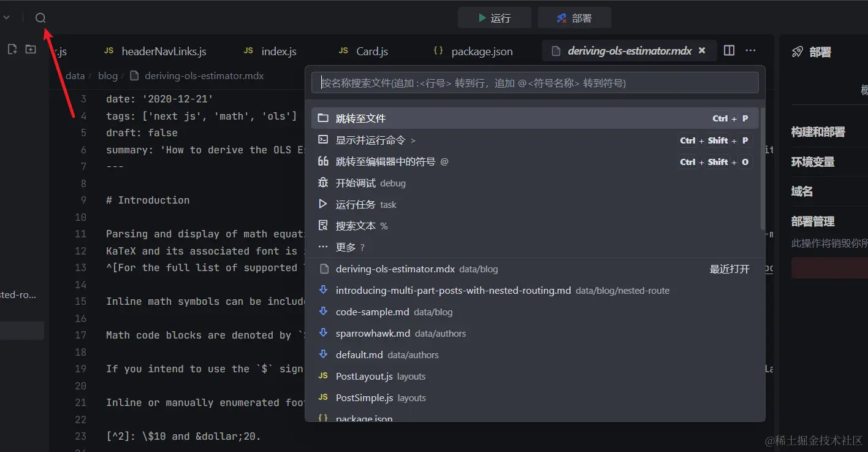
Task: Click the magnifier search icon in top bar
Action: 40,18
